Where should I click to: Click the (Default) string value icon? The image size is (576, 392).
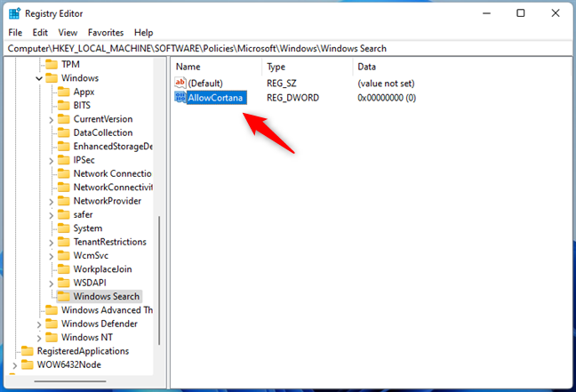[x=180, y=83]
